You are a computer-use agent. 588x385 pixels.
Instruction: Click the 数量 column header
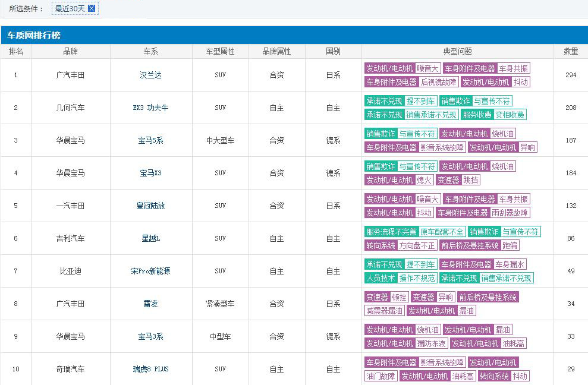tap(570, 51)
